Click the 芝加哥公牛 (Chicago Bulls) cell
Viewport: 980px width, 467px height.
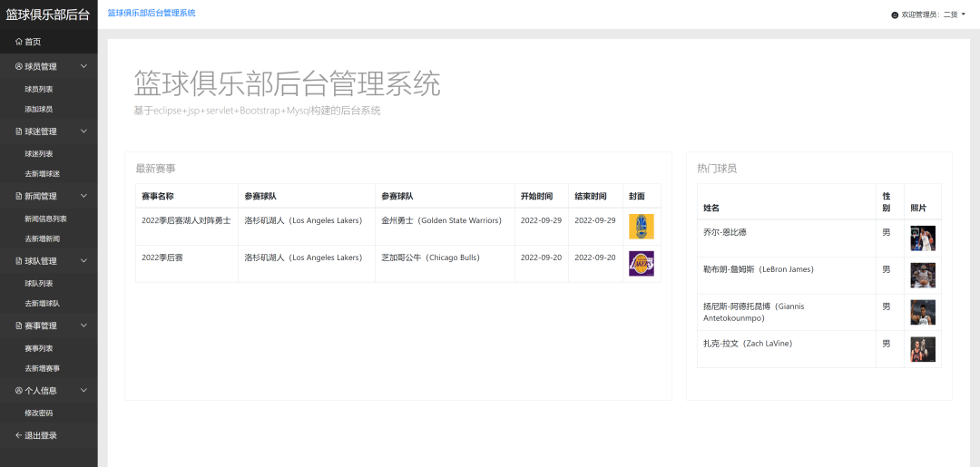pos(445,264)
